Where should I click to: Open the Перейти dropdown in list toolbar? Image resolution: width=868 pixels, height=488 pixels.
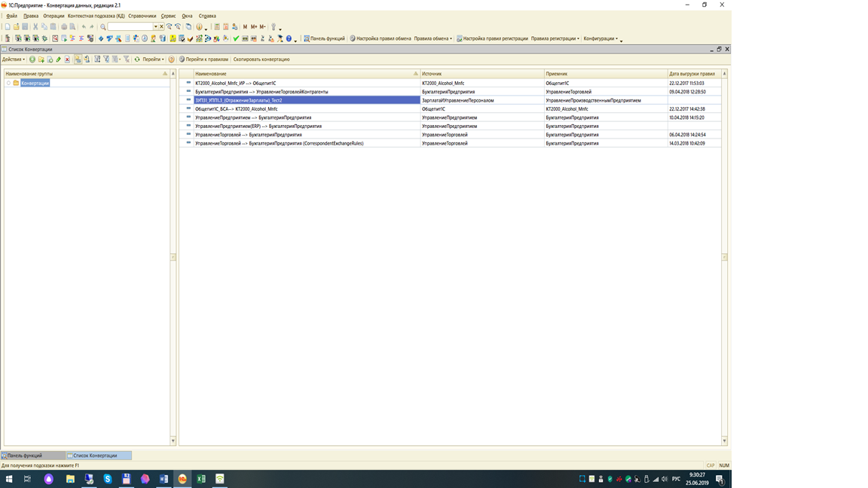tap(154, 59)
